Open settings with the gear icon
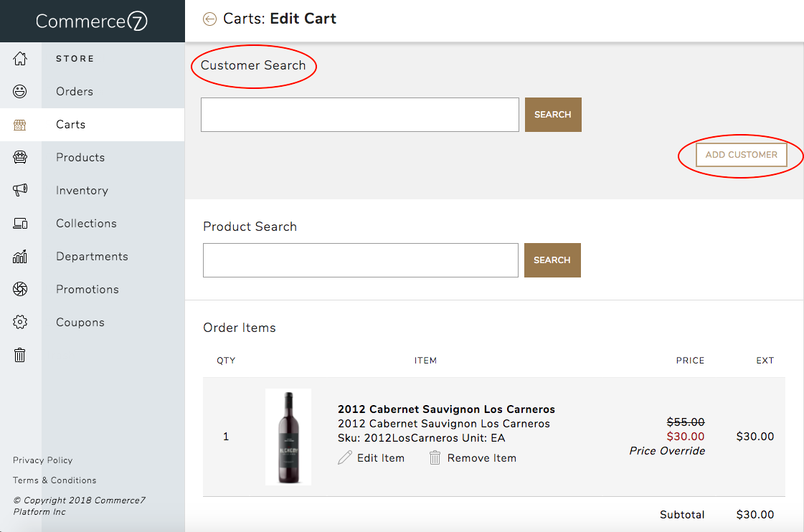The width and height of the screenshot is (804, 532). click(20, 322)
